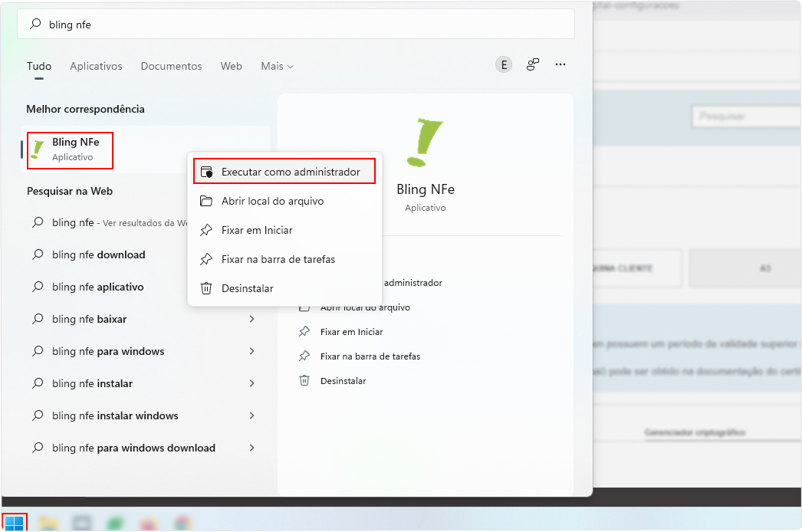Click search icon beside bling nfe download

pyautogui.click(x=38, y=255)
